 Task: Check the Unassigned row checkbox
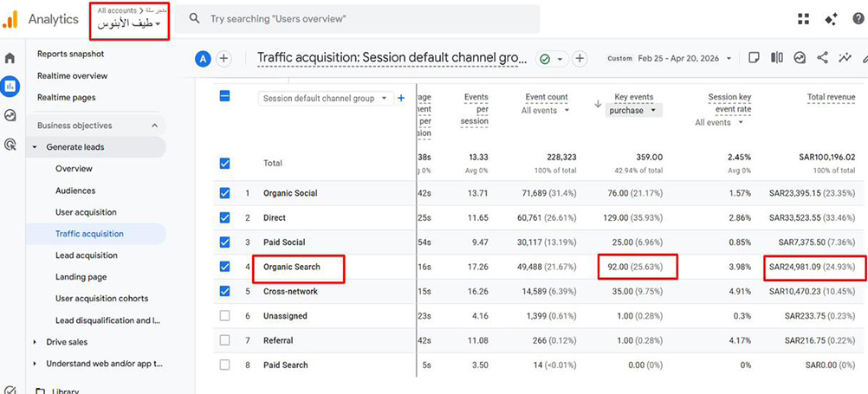(225, 316)
